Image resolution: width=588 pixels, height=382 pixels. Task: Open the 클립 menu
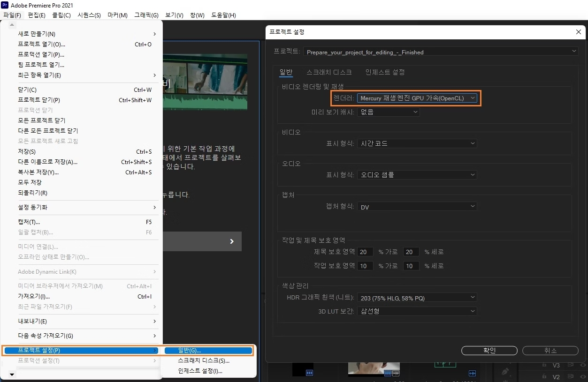pyautogui.click(x=61, y=15)
